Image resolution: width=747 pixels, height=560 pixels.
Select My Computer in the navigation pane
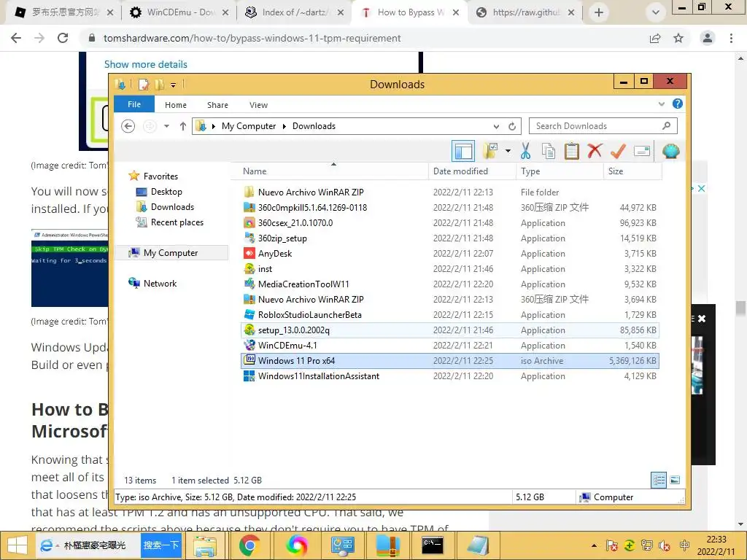(171, 253)
